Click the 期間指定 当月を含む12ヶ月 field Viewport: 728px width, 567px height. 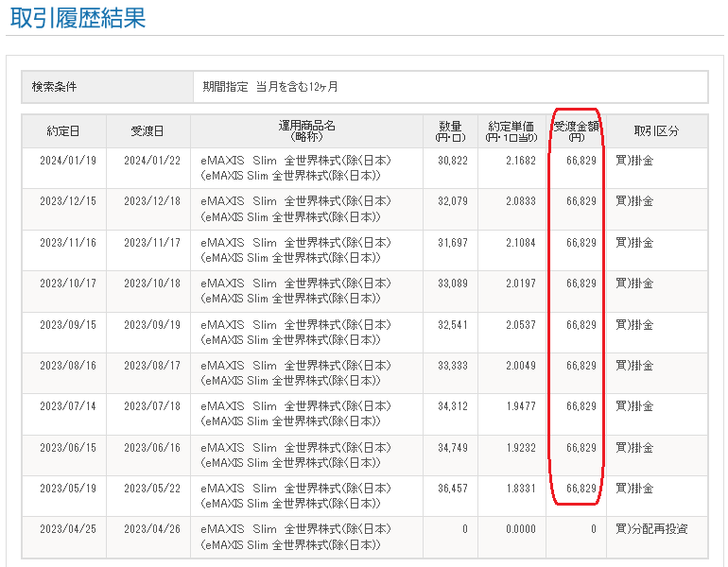pyautogui.click(x=270, y=87)
